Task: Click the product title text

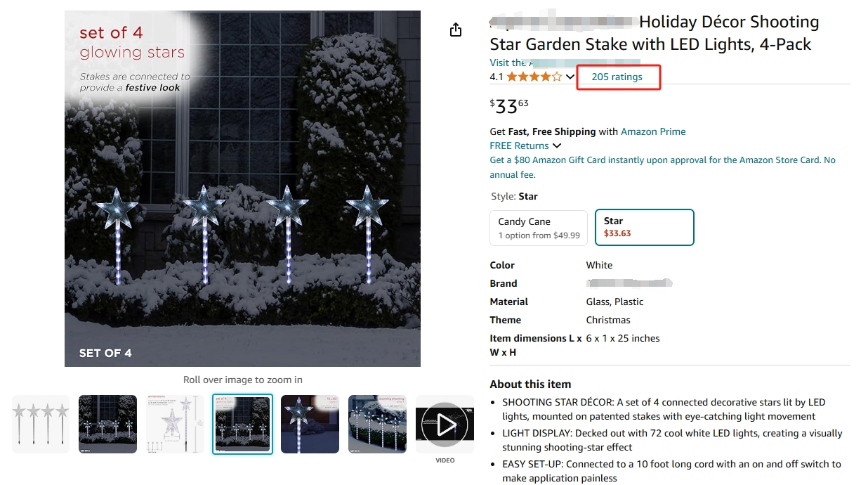Action: [655, 33]
